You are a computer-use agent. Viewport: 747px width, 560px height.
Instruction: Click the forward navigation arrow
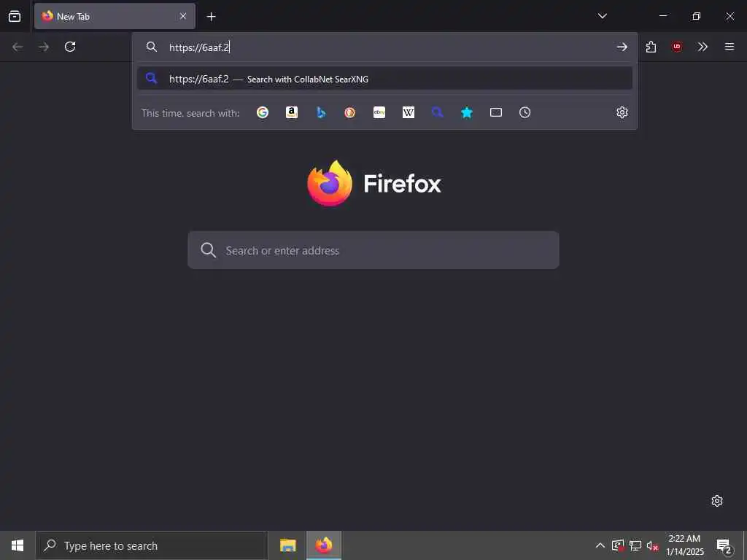coord(44,47)
